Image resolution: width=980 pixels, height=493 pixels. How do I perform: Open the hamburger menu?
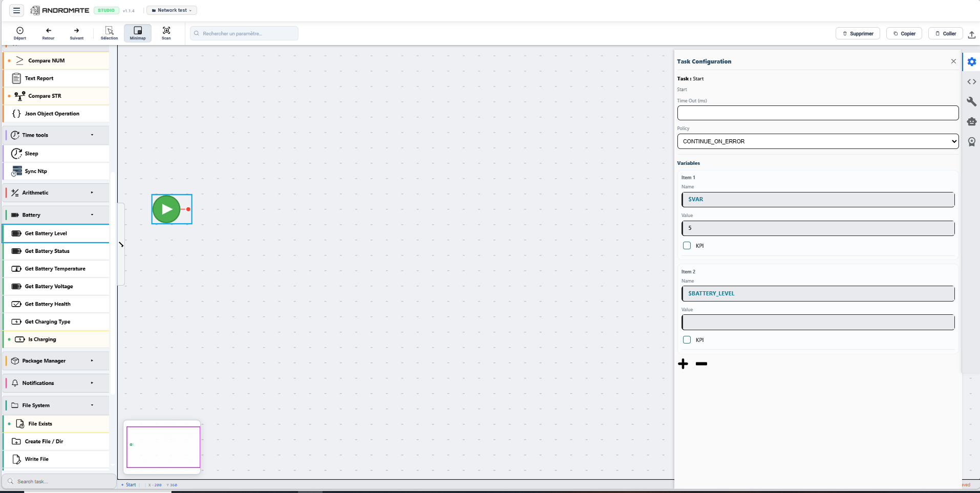point(16,10)
